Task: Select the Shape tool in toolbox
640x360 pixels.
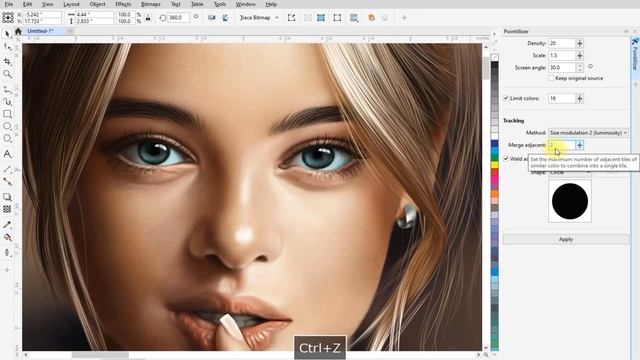Action: pos(7,48)
